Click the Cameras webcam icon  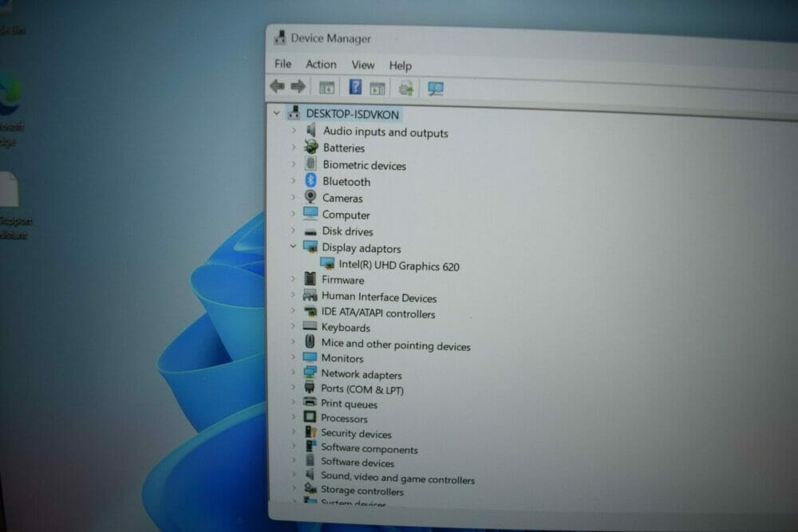tap(310, 196)
